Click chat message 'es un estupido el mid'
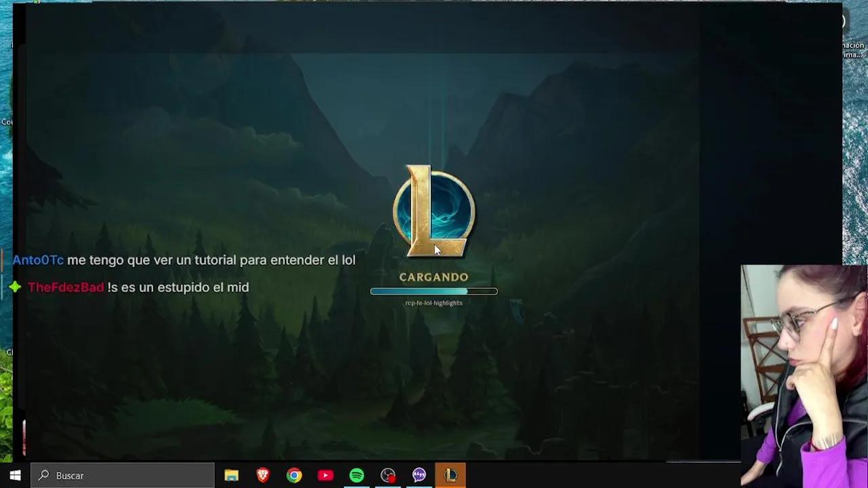Viewport: 868px width, 488px height. click(184, 287)
